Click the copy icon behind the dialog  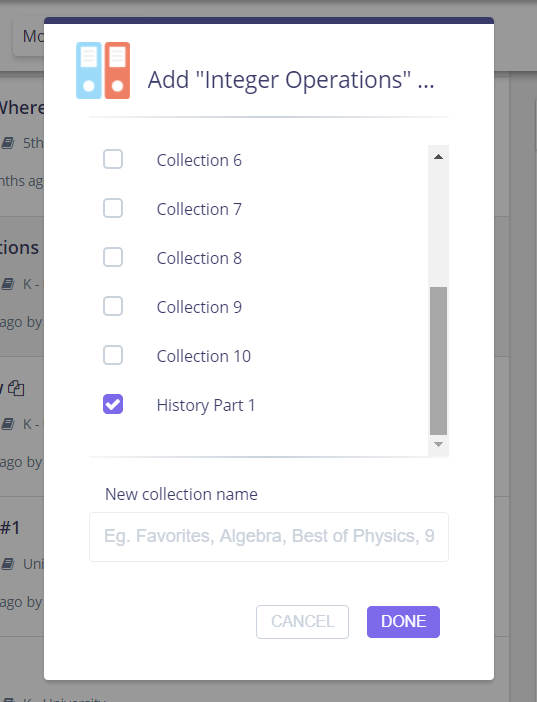[x=17, y=388]
